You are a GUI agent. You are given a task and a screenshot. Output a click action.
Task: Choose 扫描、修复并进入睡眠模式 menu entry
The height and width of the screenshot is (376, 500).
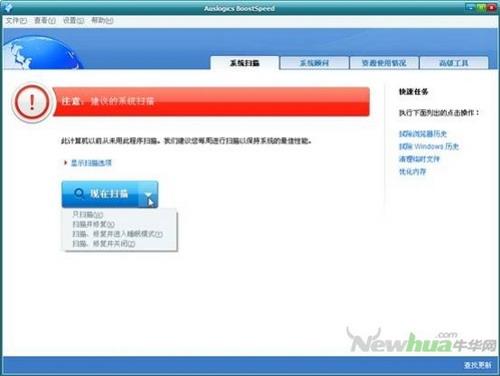click(x=118, y=234)
